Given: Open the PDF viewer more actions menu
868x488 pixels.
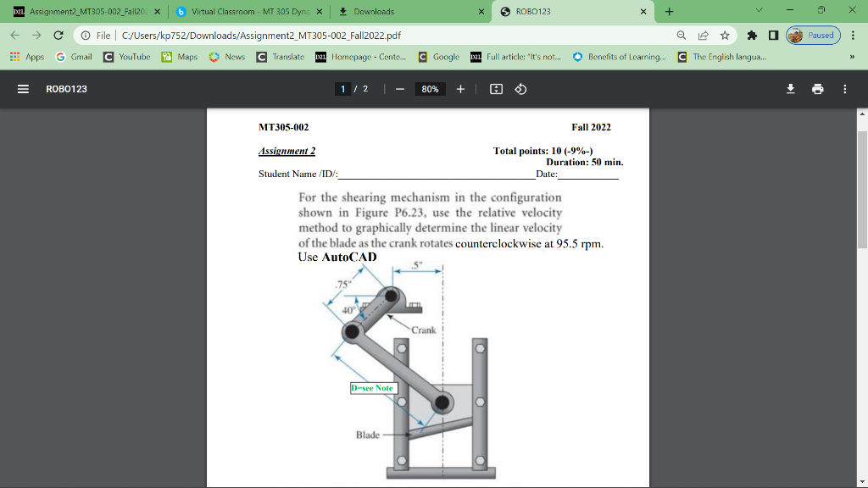Looking at the screenshot, I should [x=845, y=89].
